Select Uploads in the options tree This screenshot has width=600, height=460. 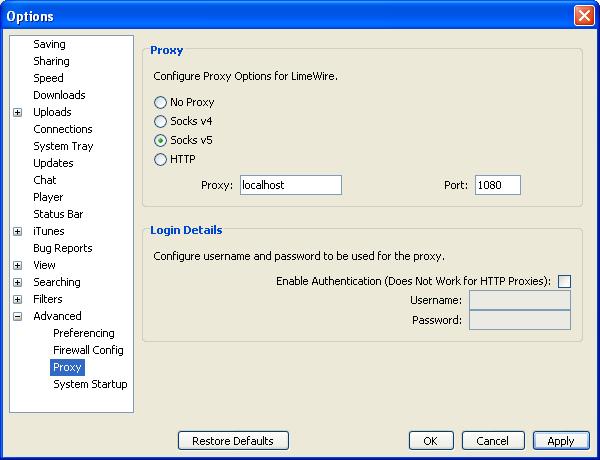point(52,112)
